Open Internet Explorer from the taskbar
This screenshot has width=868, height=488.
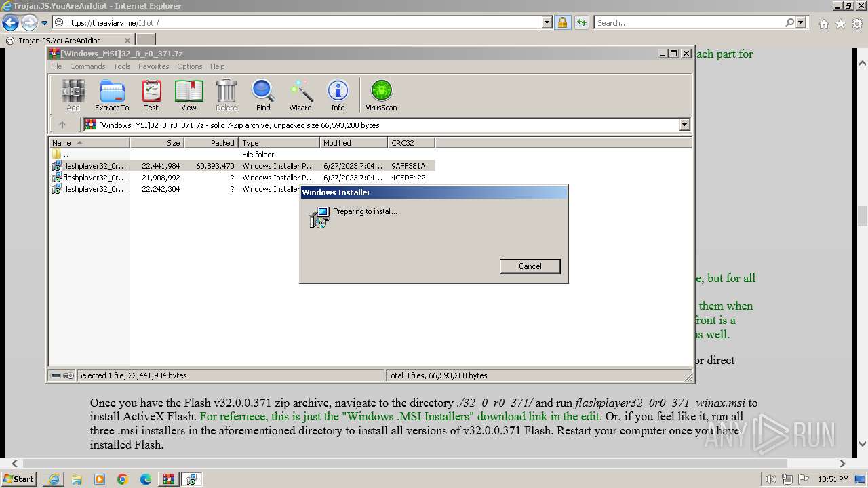(54, 479)
